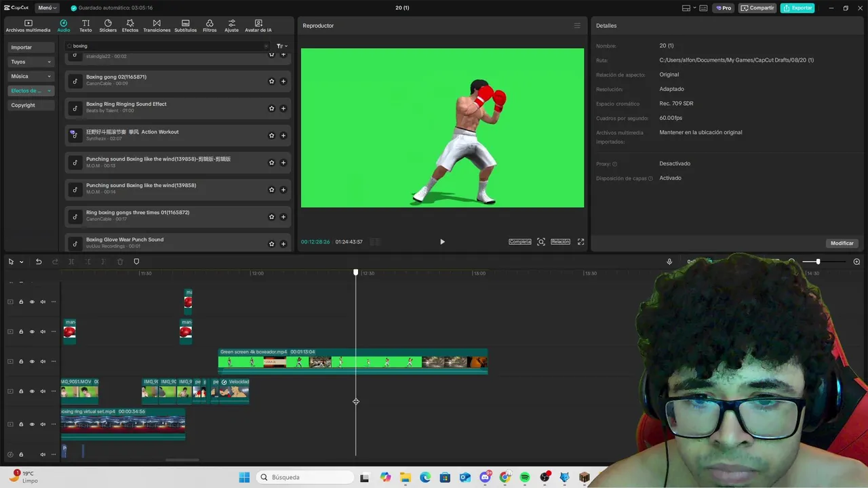This screenshot has width=868, height=488.
Task: Open the Reproductor panel menu
Action: (x=577, y=26)
